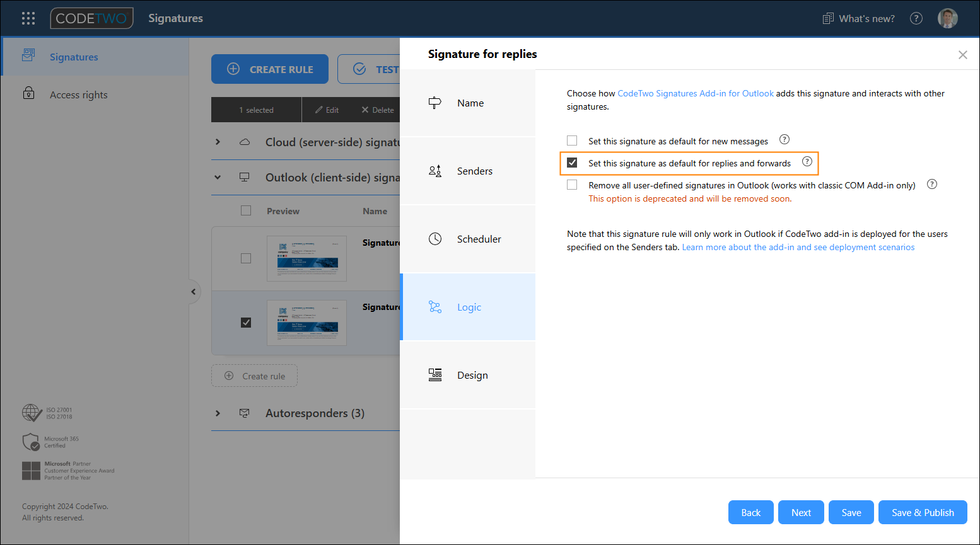The image size is (980, 545).
Task: Click the Name signpost icon
Action: (435, 103)
